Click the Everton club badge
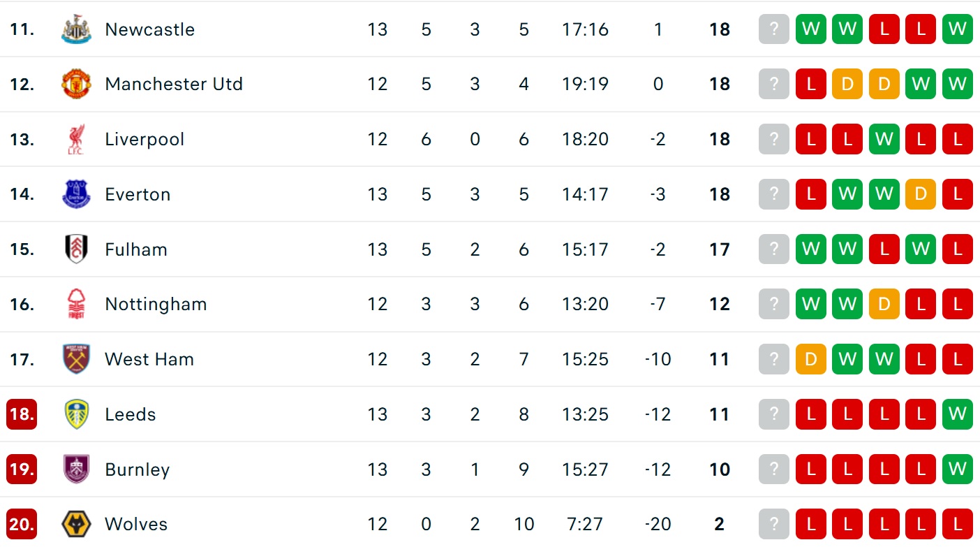The image size is (980, 547). pos(76,194)
